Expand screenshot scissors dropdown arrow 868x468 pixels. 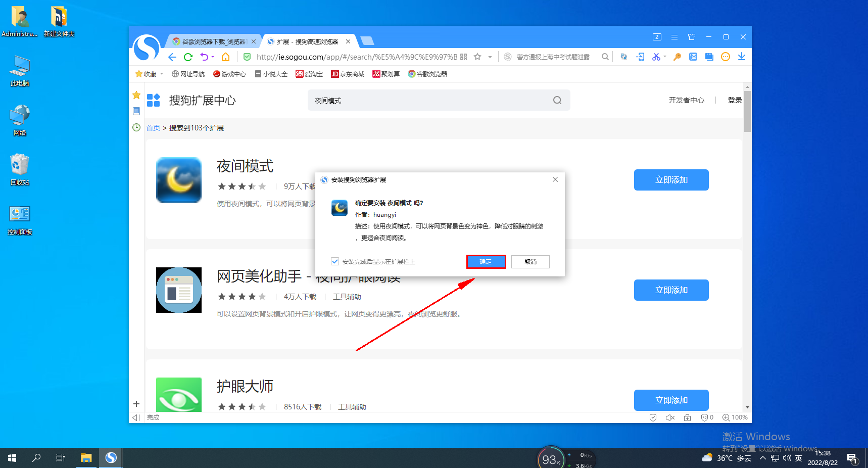pos(665,57)
